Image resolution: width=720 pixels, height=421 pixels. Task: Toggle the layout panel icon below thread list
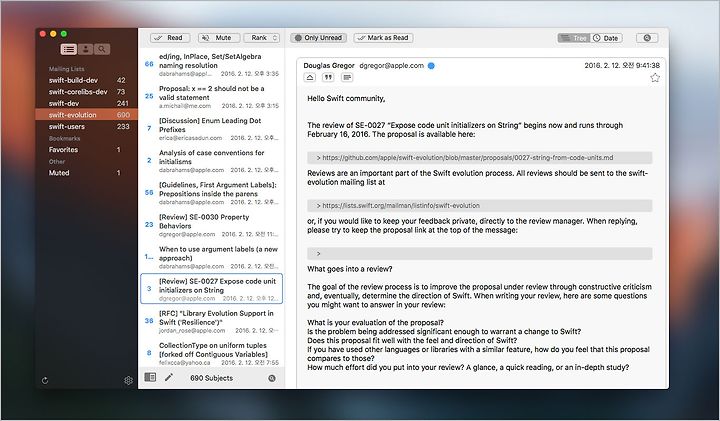150,377
